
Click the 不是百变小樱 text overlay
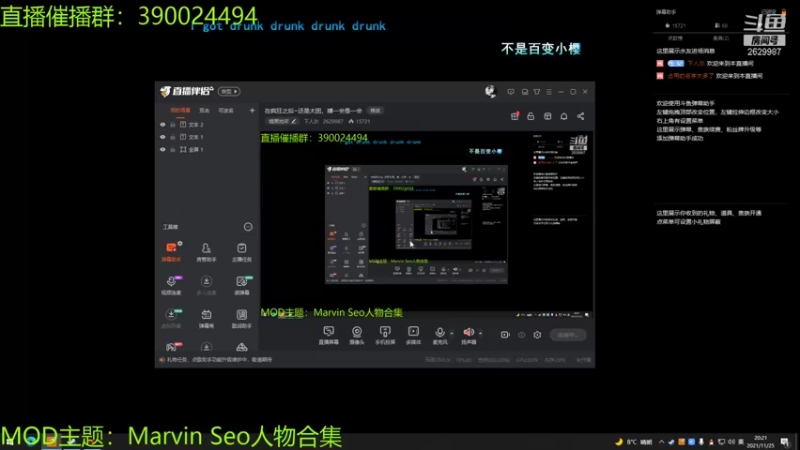[x=541, y=49]
